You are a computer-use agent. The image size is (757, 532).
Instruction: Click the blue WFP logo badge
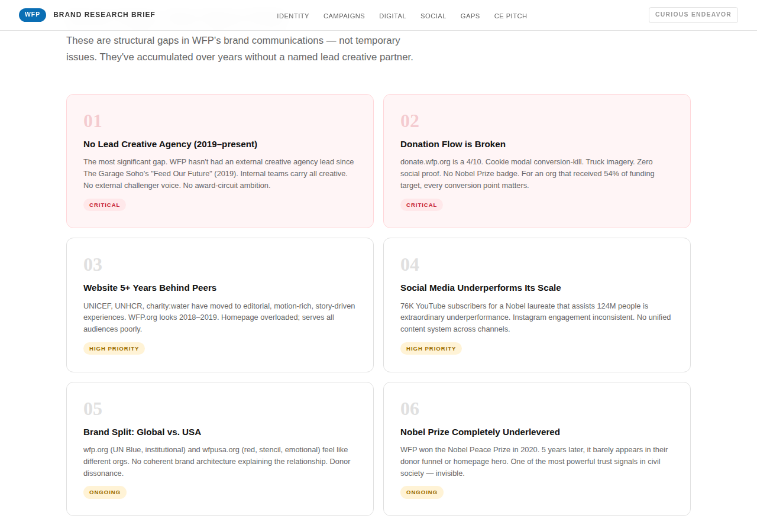pos(33,15)
